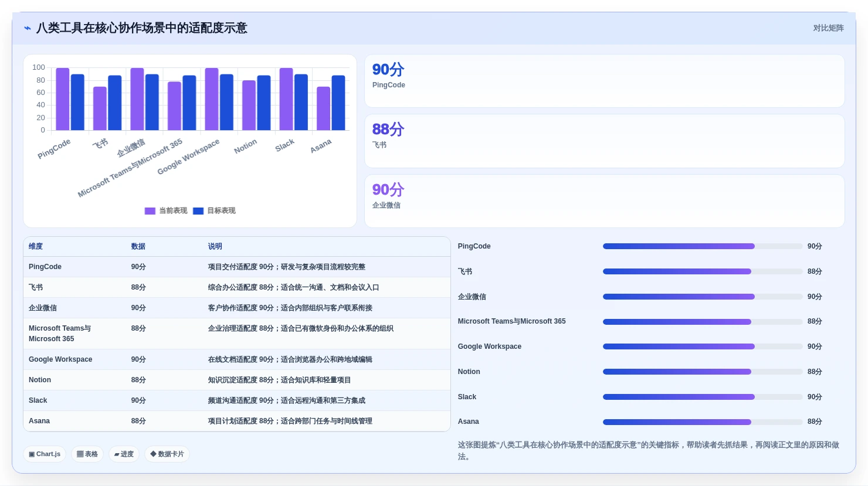Select the PingCode 90分 data card
This screenshot has height=486, width=868.
click(605, 81)
